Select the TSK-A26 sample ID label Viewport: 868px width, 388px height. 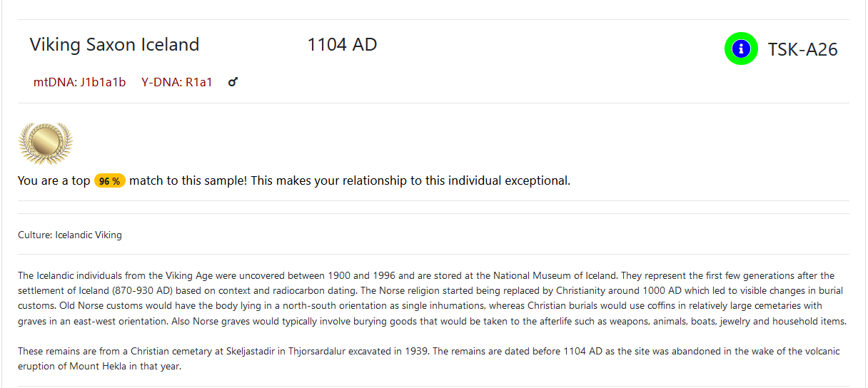click(802, 49)
